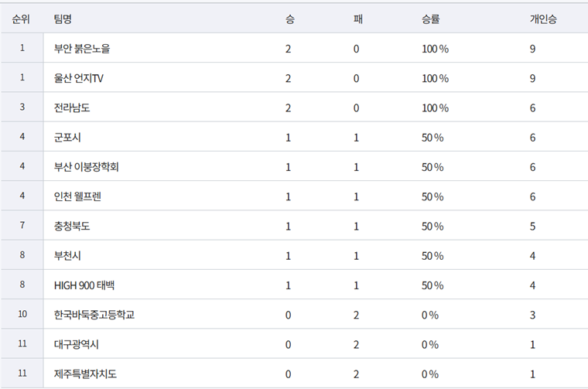Select the 승 column header

coord(290,19)
